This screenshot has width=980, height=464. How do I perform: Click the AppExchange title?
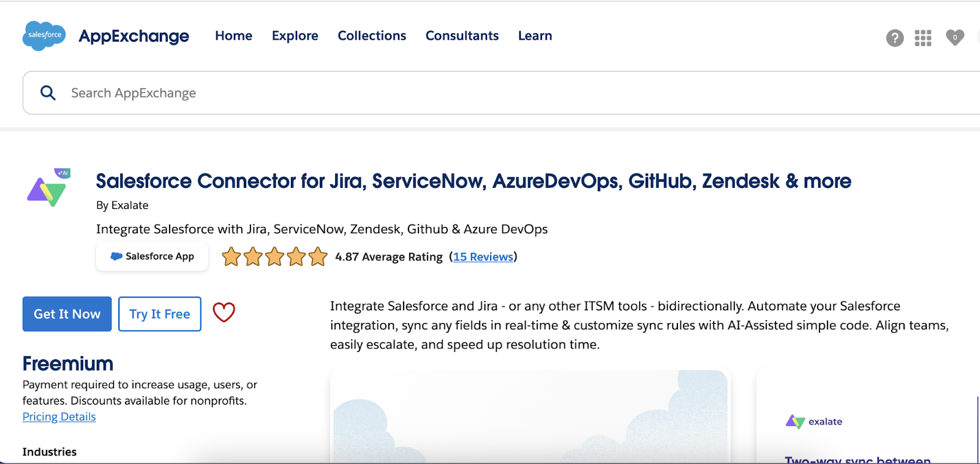point(134,36)
